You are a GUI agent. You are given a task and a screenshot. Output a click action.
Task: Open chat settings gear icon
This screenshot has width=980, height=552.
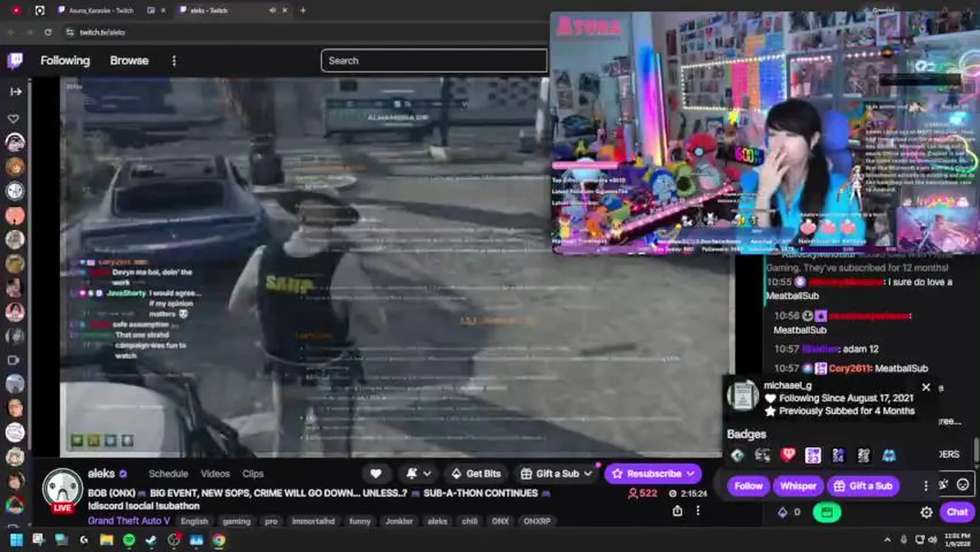coord(926,512)
